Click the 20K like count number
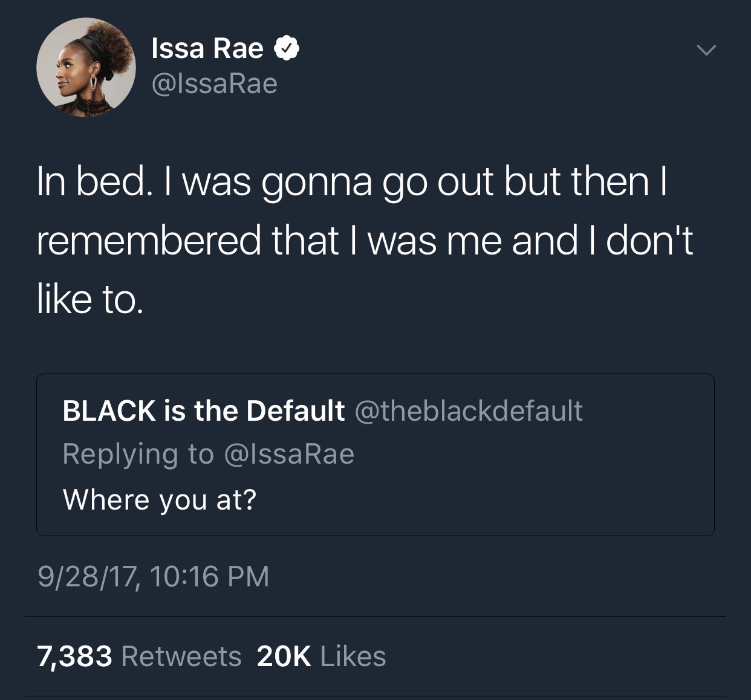 pos(284,656)
